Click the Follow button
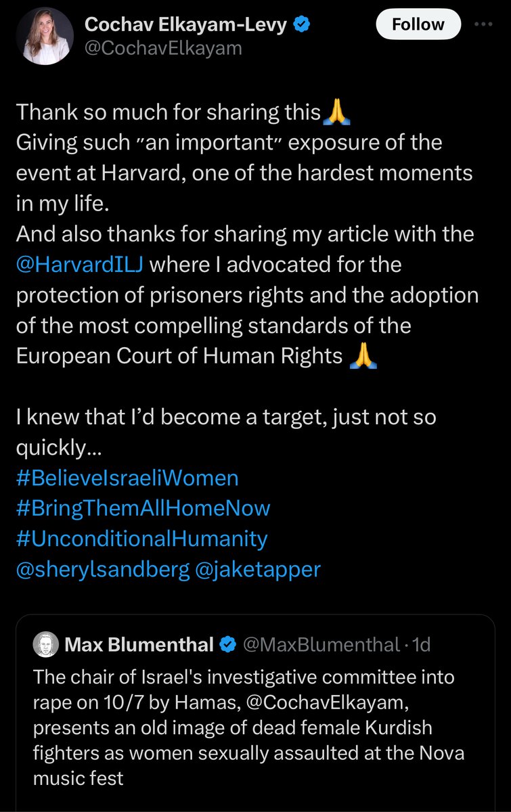Image resolution: width=511 pixels, height=812 pixels. point(418,25)
